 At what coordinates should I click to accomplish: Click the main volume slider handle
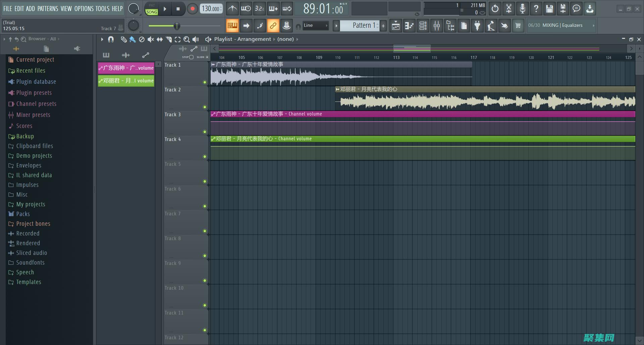click(x=176, y=26)
